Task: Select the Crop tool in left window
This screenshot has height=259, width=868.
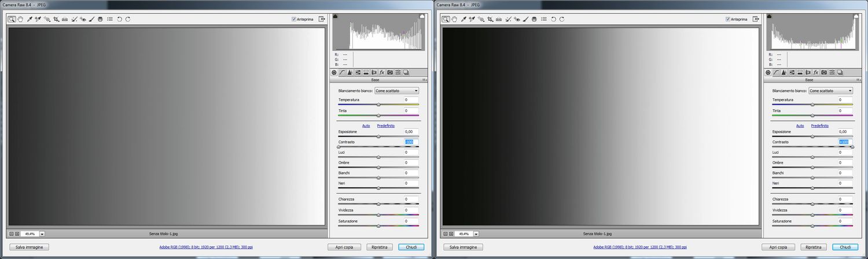Action: click(56, 19)
